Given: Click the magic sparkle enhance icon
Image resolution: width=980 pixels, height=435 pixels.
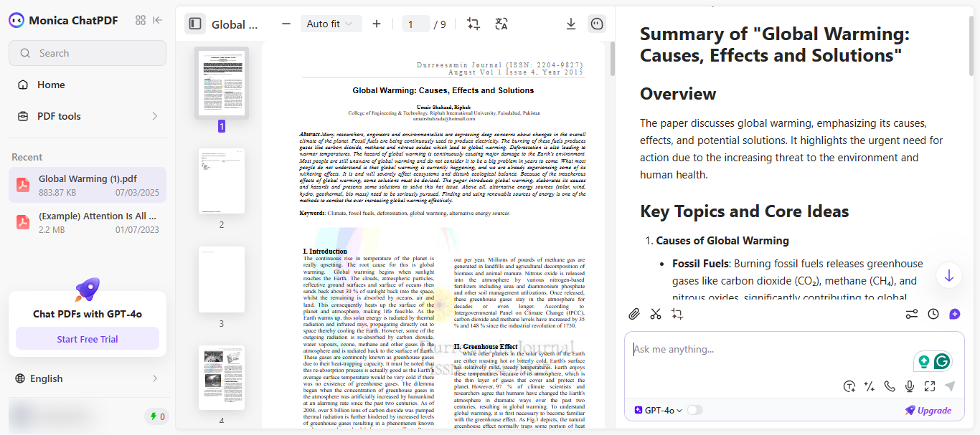Looking at the screenshot, I should point(870,386).
